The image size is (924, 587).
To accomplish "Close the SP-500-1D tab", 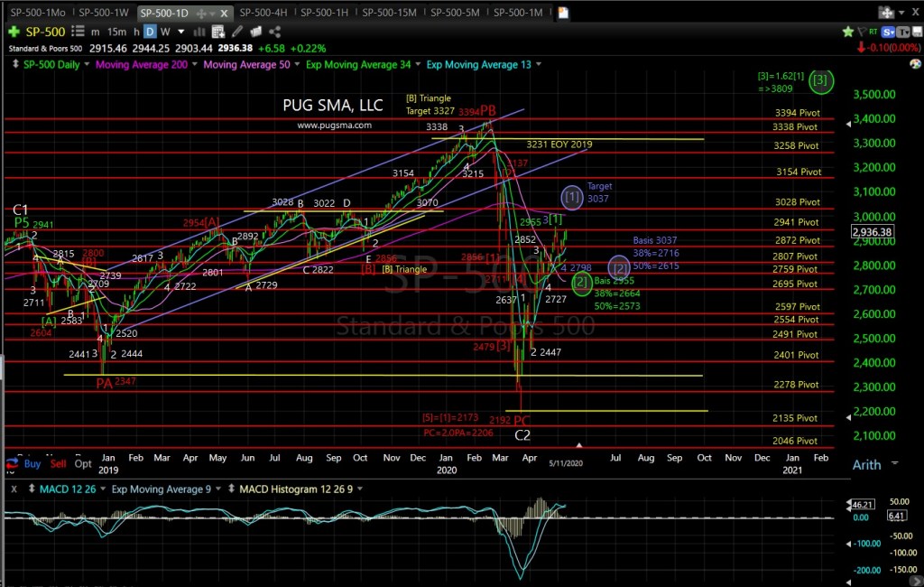I will 224,13.
